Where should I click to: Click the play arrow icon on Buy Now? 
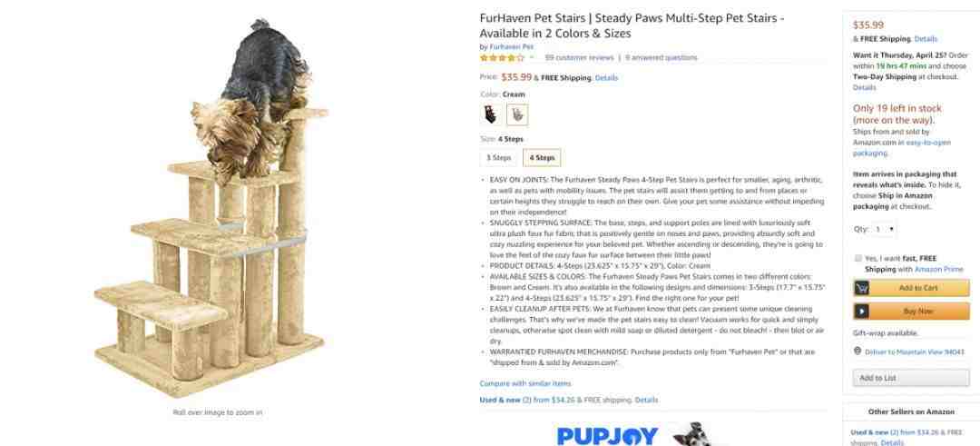862,311
